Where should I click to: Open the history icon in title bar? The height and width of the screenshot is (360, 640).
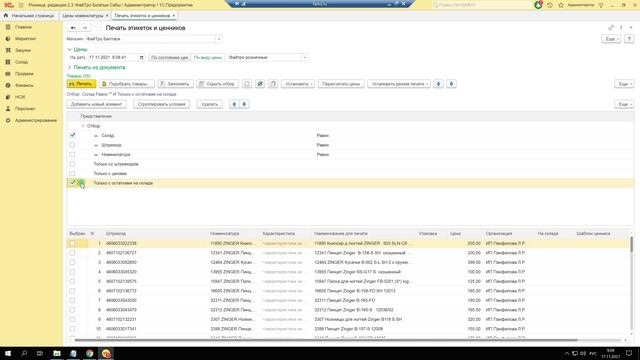550,5
